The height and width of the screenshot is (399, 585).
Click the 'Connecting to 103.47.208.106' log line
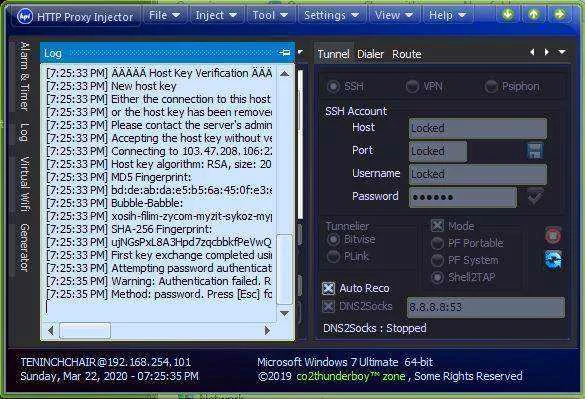159,151
